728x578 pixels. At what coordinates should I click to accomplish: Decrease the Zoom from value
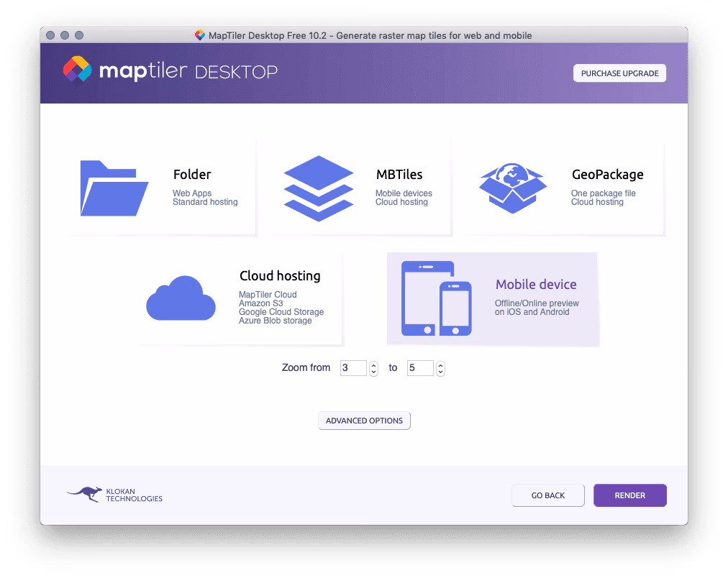point(374,372)
